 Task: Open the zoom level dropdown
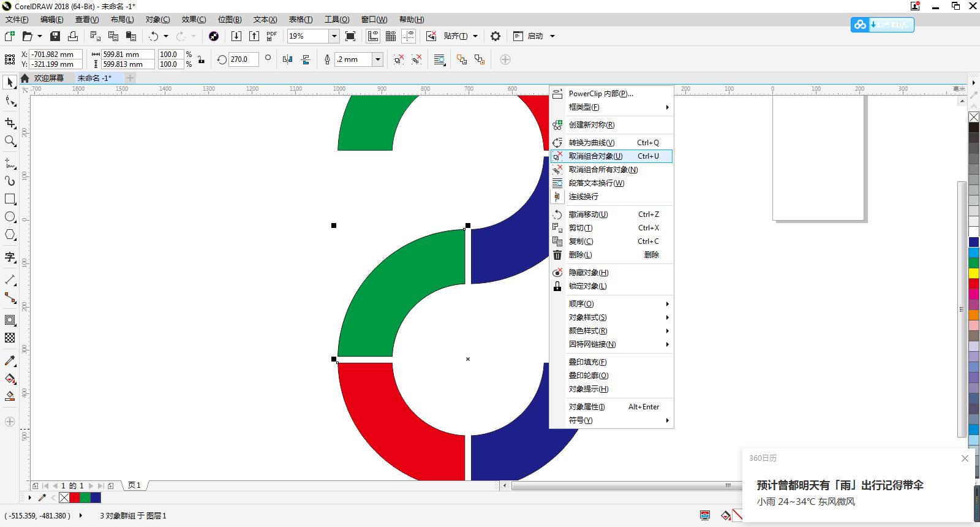click(x=334, y=36)
